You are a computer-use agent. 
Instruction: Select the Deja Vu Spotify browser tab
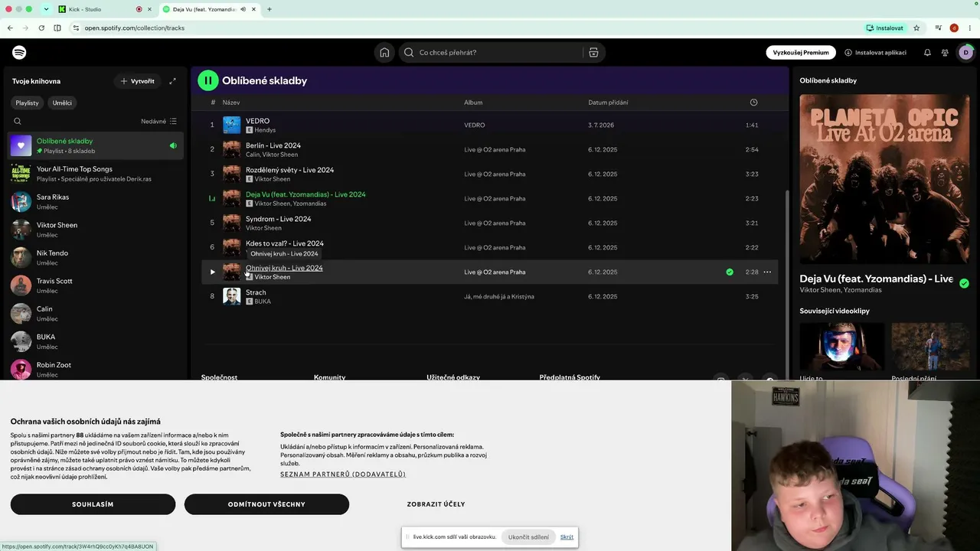pos(211,9)
